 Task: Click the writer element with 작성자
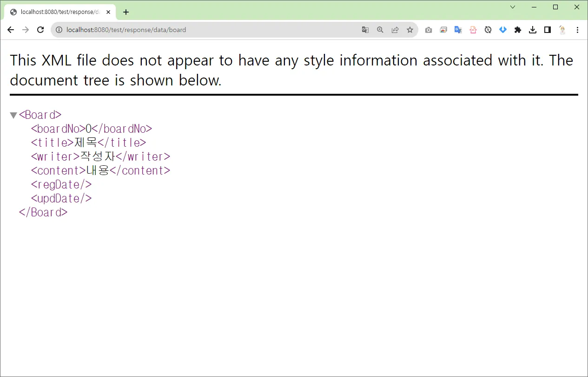click(x=100, y=156)
